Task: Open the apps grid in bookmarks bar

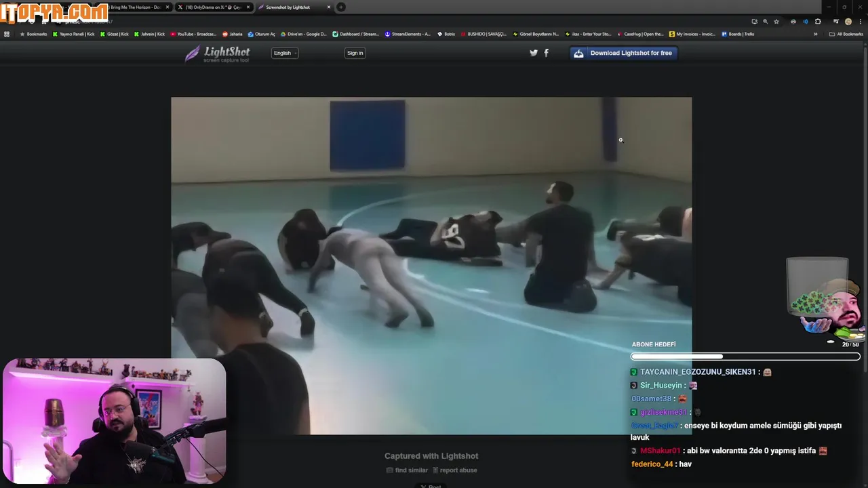Action: click(7, 34)
